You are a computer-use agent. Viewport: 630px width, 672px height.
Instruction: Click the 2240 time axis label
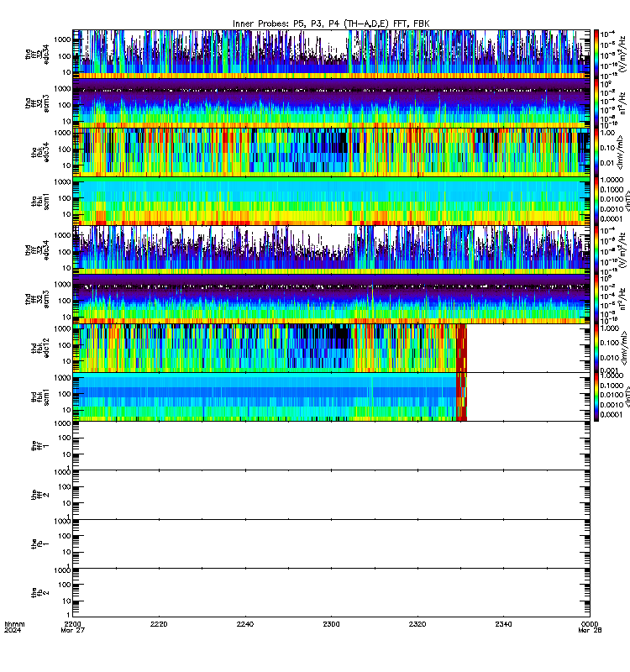click(245, 624)
